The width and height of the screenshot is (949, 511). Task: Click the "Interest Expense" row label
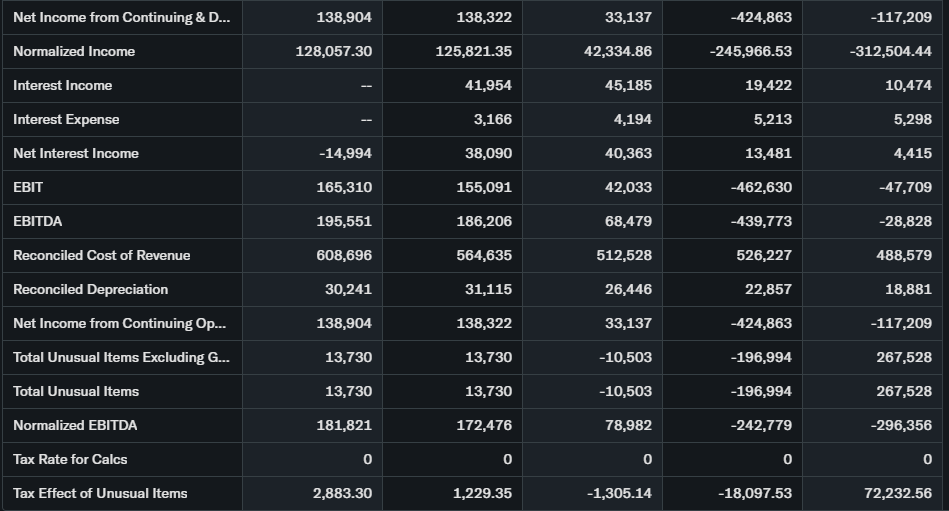[66, 119]
